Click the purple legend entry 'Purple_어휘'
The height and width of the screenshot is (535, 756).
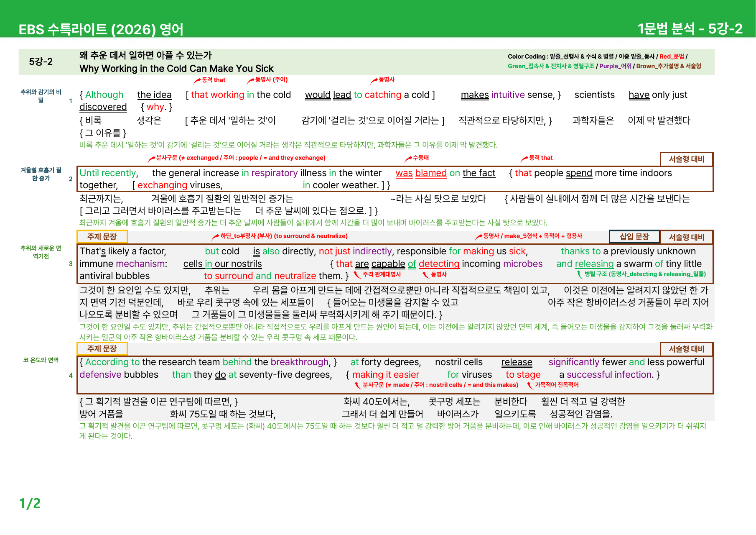click(x=615, y=66)
